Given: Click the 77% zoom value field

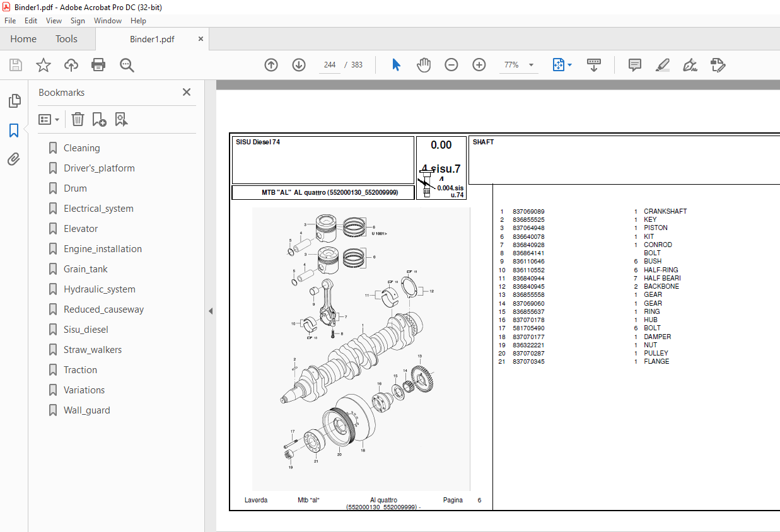Looking at the screenshot, I should point(511,65).
